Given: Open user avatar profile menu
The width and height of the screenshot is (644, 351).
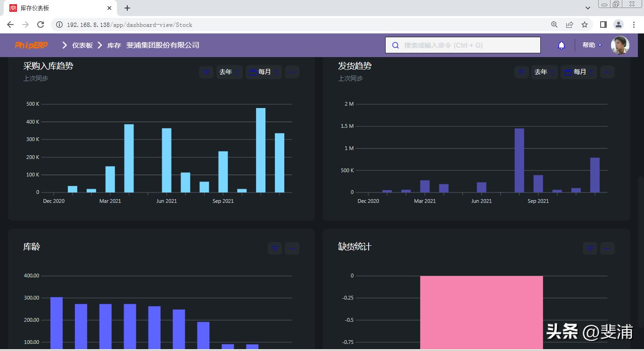Looking at the screenshot, I should point(619,45).
